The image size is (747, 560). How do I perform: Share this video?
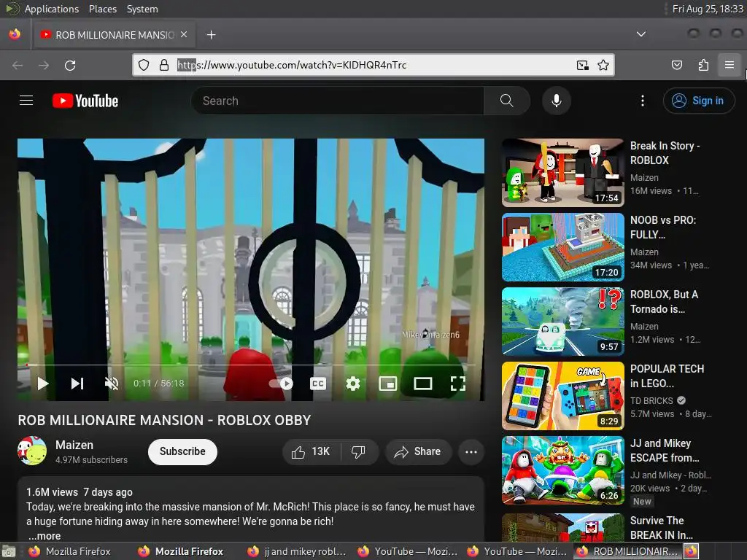click(418, 451)
